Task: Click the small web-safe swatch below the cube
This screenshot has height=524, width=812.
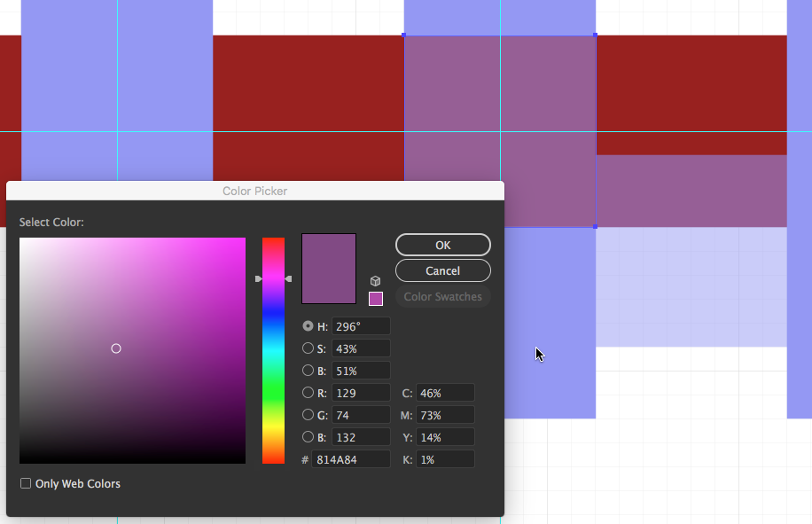Action: 376,299
